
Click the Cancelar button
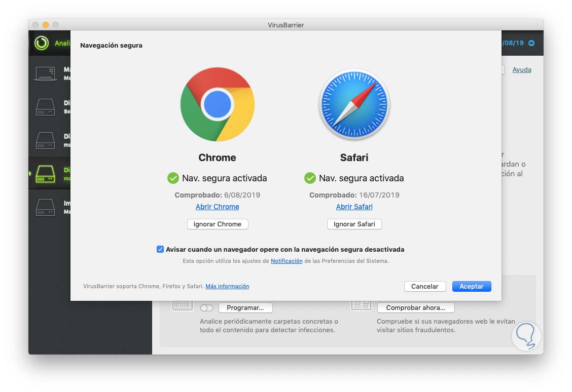[x=425, y=286]
